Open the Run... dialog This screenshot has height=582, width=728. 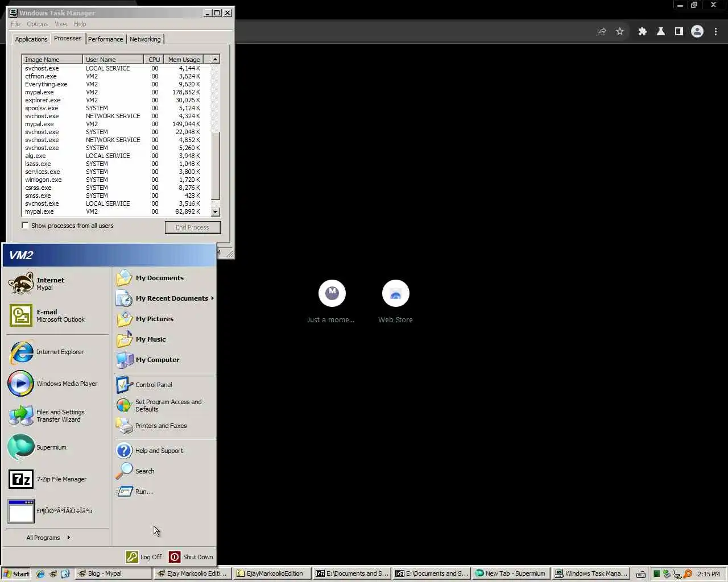pyautogui.click(x=165, y=492)
